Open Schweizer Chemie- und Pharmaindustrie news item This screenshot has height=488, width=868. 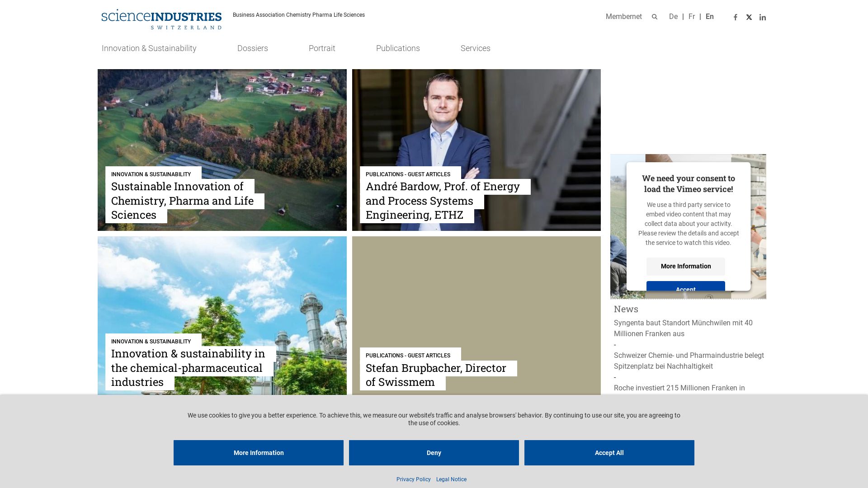point(689,361)
